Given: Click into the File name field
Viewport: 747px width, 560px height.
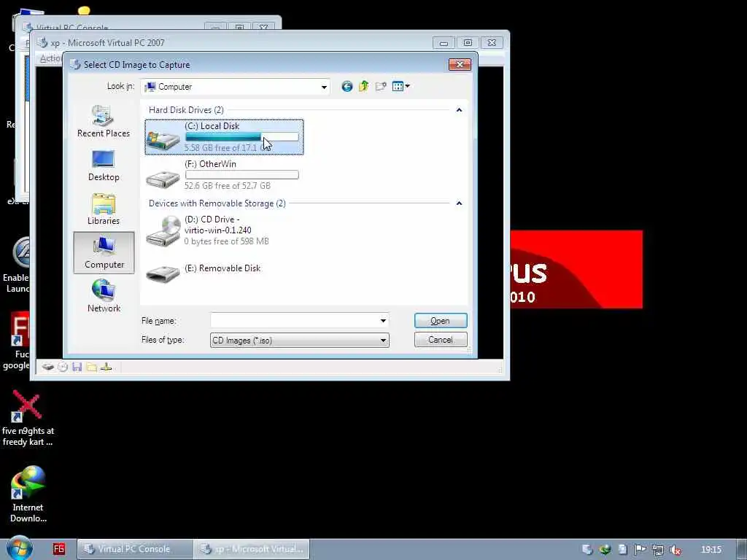Looking at the screenshot, I should point(294,321).
